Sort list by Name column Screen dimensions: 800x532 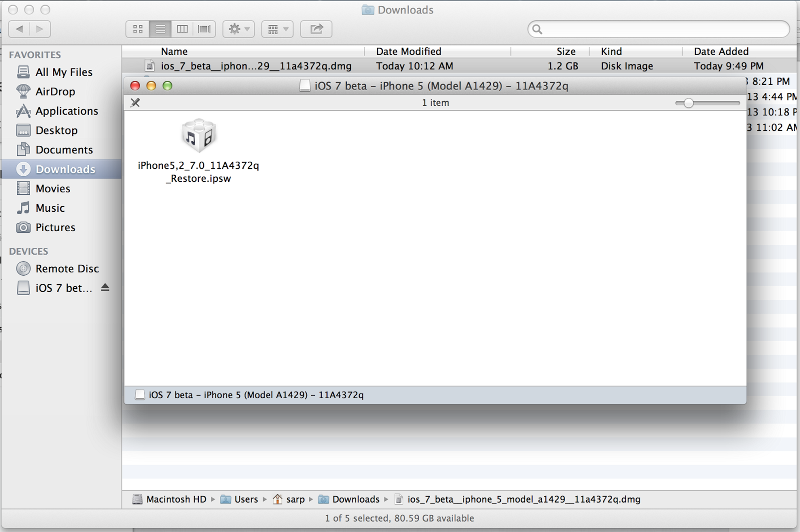(243, 51)
